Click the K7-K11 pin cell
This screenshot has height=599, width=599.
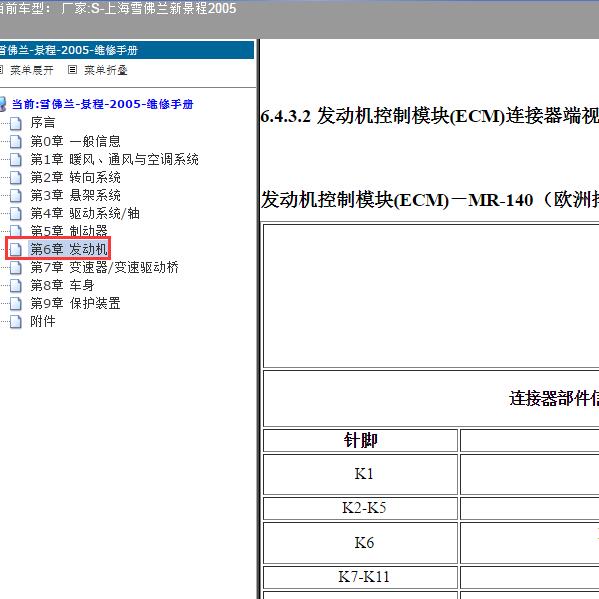point(360,577)
